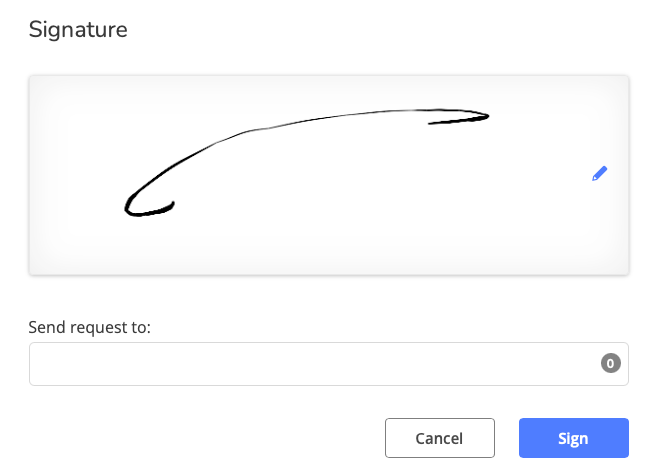Click the recipient counter badge showing 0
Image resolution: width=648 pixels, height=474 pixels.
[610, 364]
